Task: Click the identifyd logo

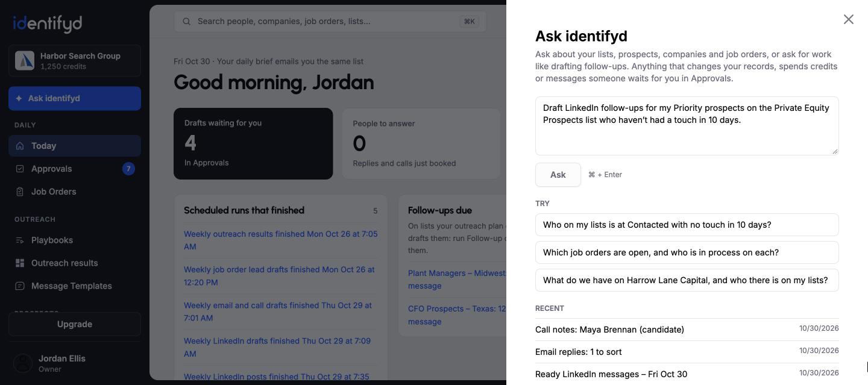Action: pyautogui.click(x=48, y=23)
